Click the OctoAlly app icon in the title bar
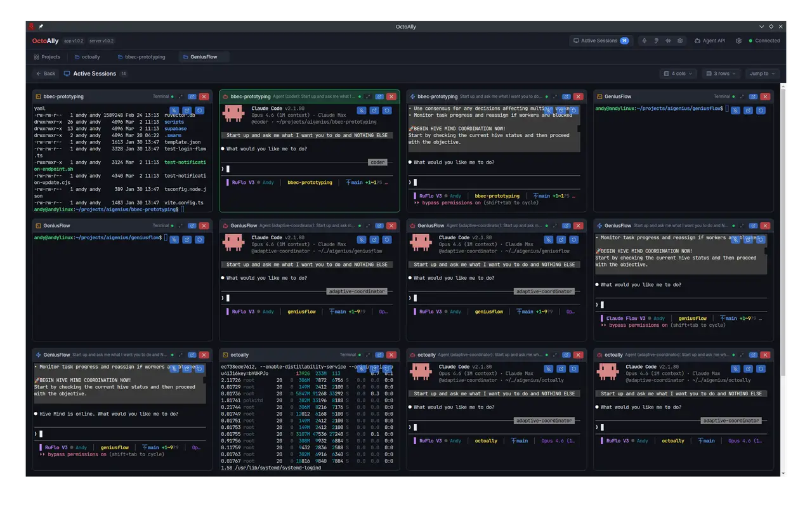The width and height of the screenshot is (812, 507). click(32, 27)
